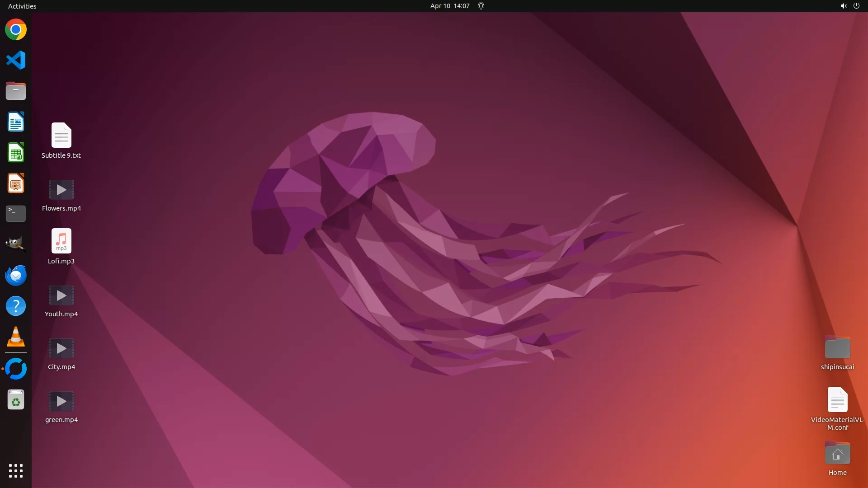Image resolution: width=868 pixels, height=488 pixels.
Task: Open LibreOffice Impress from the dock
Action: pyautogui.click(x=16, y=183)
